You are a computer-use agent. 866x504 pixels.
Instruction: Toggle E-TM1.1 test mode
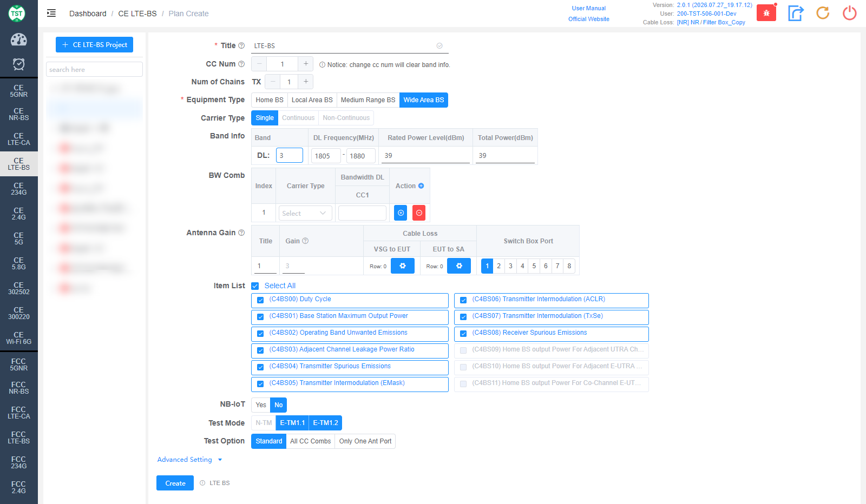pyautogui.click(x=292, y=423)
